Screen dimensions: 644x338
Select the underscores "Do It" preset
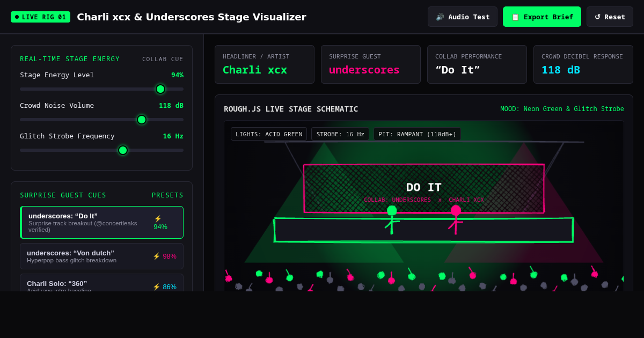point(101,222)
